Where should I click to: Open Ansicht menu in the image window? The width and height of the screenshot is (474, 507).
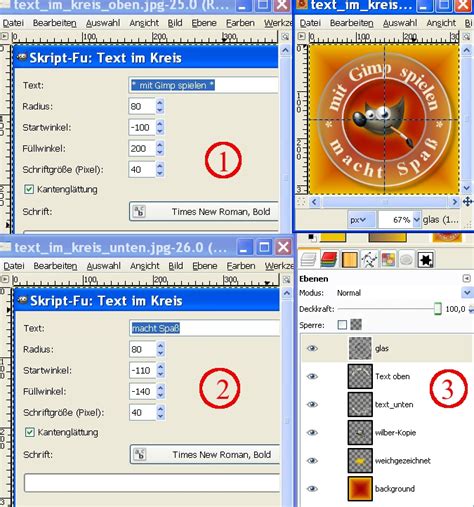coord(441,23)
